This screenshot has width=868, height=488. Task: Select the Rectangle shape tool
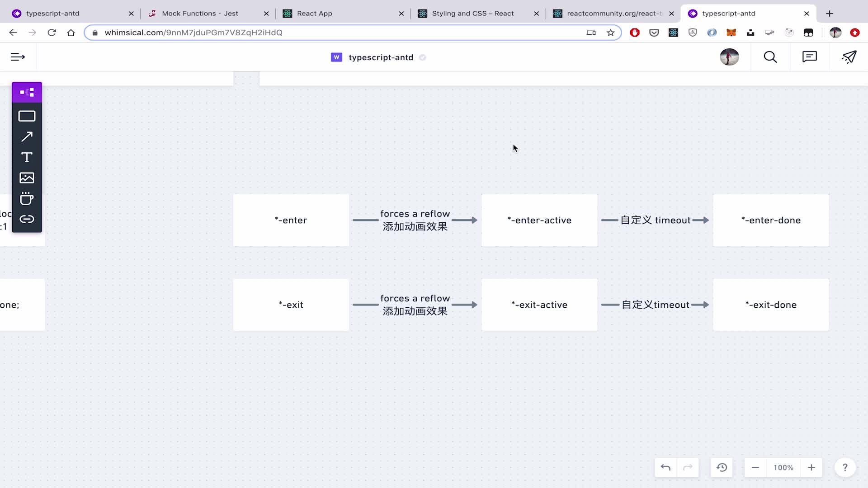click(27, 116)
